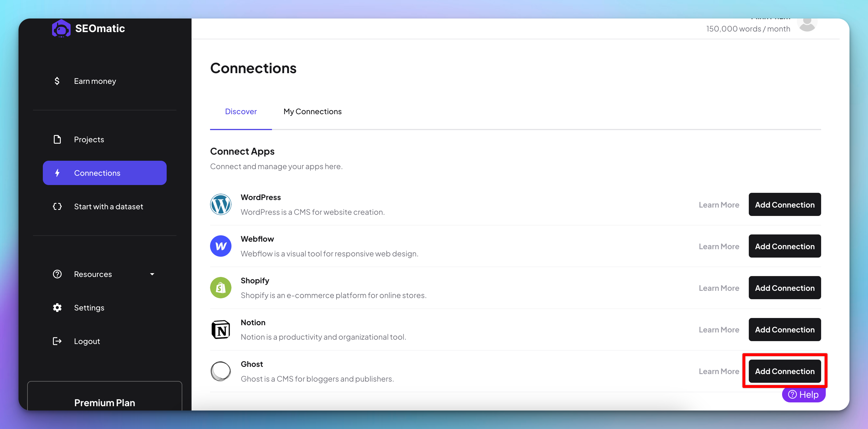Click the Webflow app name

click(257, 239)
